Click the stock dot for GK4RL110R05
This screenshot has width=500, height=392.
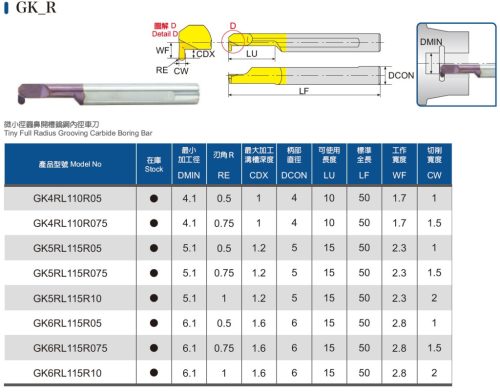(154, 199)
